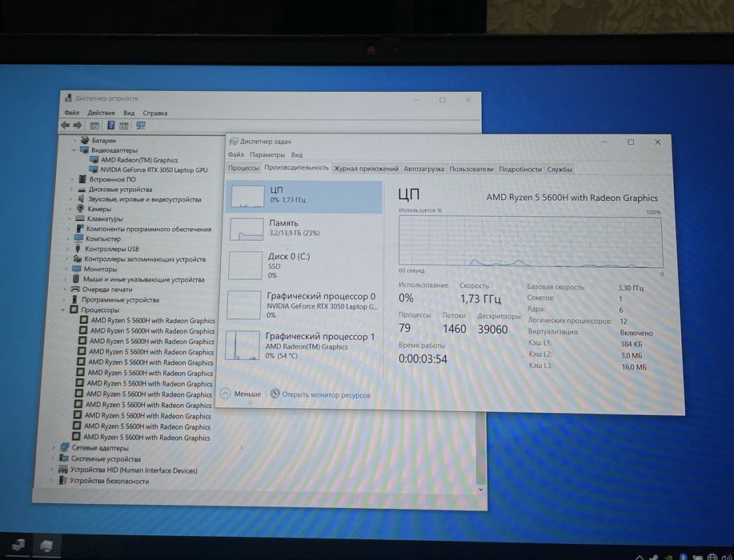Click the Forward arrow in Device Manager toolbar
This screenshot has height=560, width=734.
[x=78, y=125]
